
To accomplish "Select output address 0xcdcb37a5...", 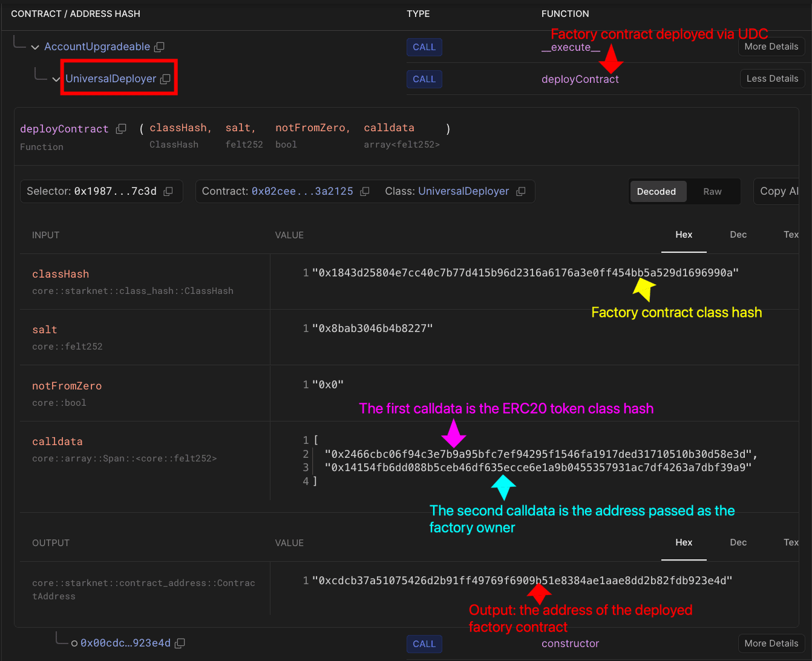I will tap(522, 581).
